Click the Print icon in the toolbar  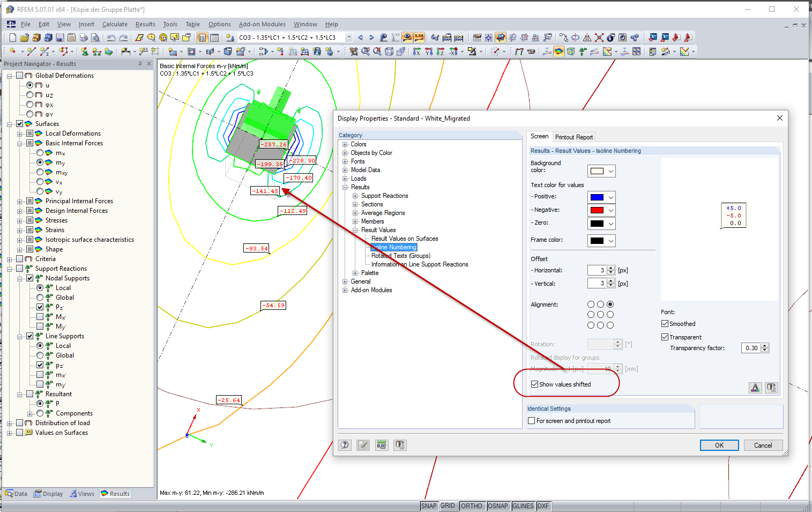click(83, 38)
